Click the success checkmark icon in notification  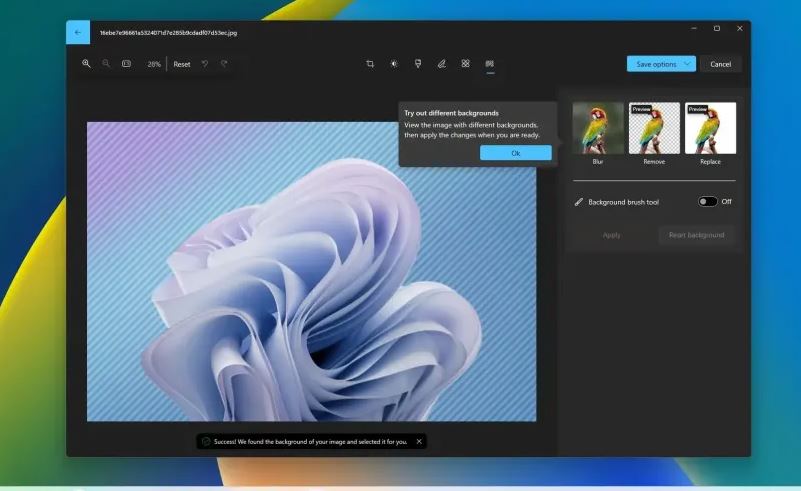click(x=206, y=441)
